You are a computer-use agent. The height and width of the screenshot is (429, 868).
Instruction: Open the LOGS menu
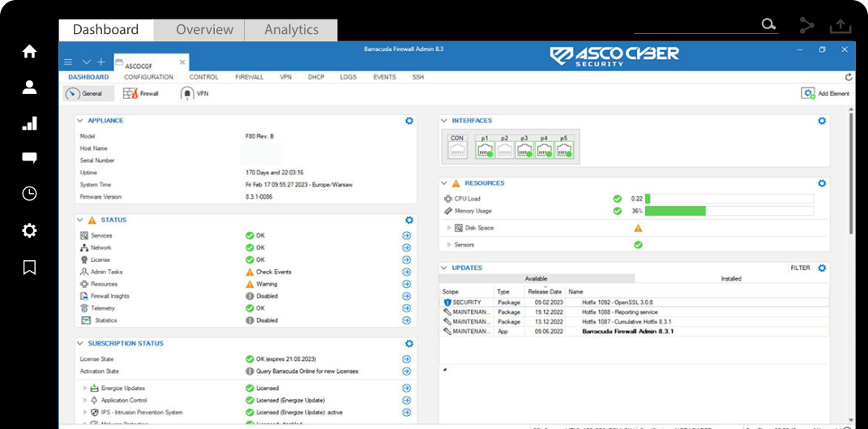348,77
